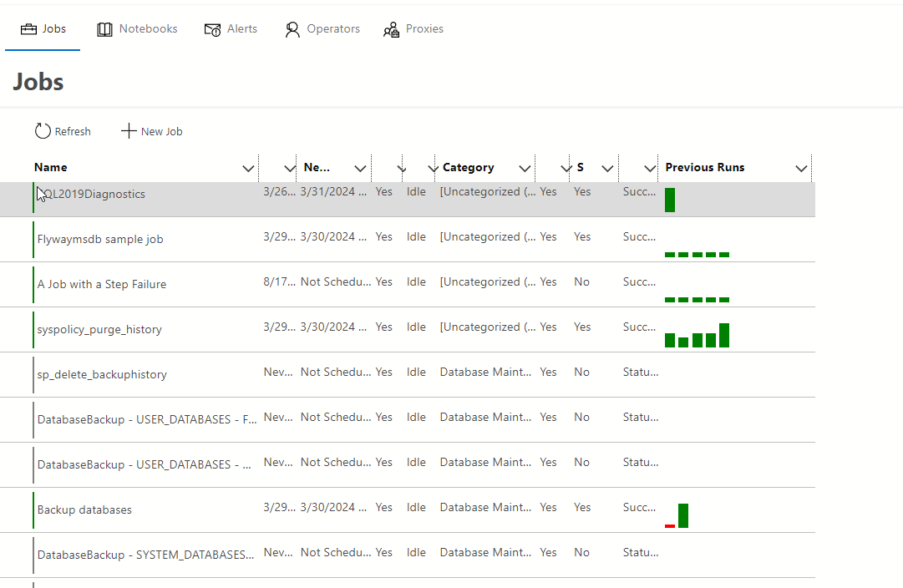Click the Category column header
This screenshot has width=903, height=588.
click(x=469, y=168)
